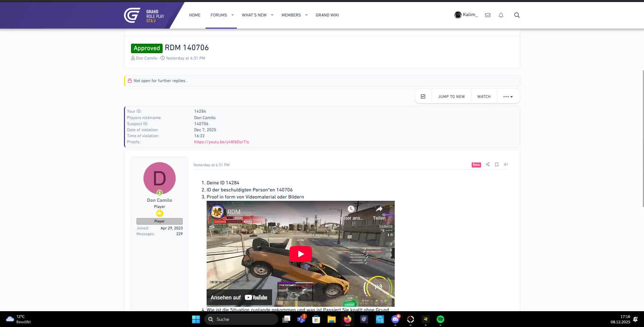Open Kalim_ profile avatar
This screenshot has height=327, width=644.
(458, 14)
